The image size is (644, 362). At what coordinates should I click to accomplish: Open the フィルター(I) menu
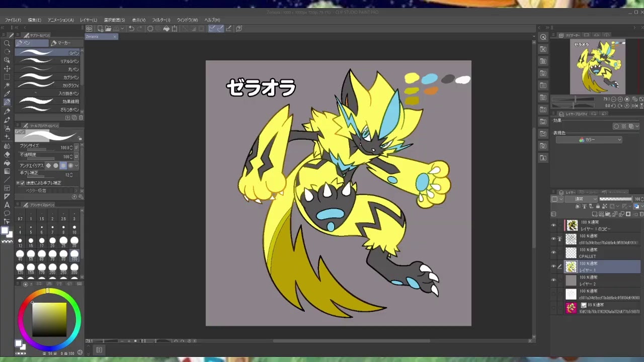[x=162, y=20]
